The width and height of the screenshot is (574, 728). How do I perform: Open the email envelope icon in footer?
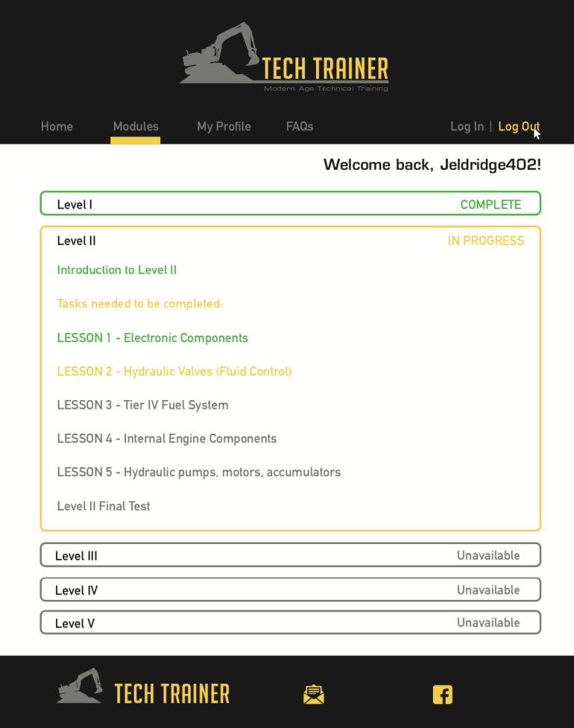click(314, 694)
